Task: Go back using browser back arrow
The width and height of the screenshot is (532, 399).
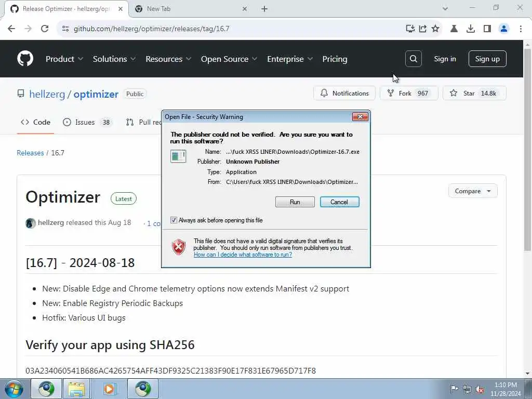Action: (x=11, y=29)
